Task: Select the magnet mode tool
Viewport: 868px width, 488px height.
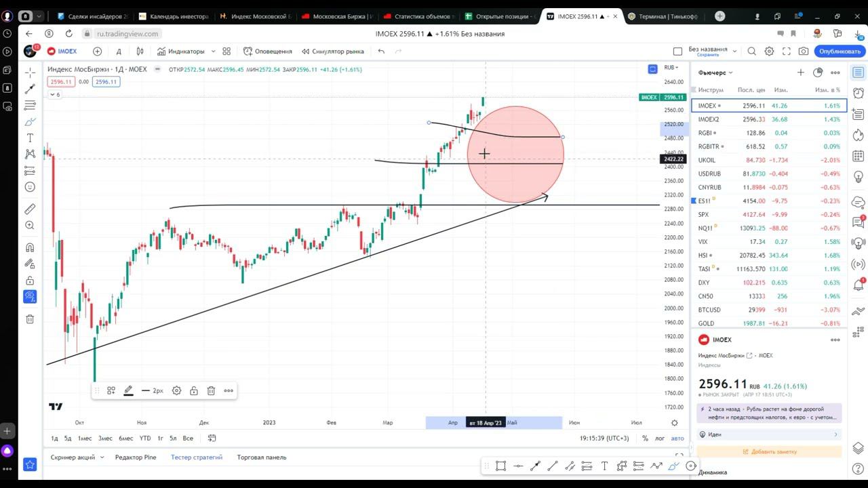Action: pos(30,247)
